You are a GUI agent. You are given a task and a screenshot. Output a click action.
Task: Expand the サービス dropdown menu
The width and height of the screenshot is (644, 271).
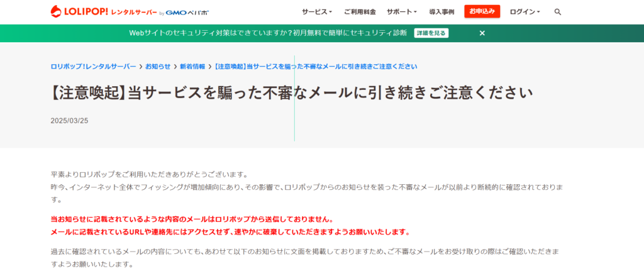[x=317, y=12]
